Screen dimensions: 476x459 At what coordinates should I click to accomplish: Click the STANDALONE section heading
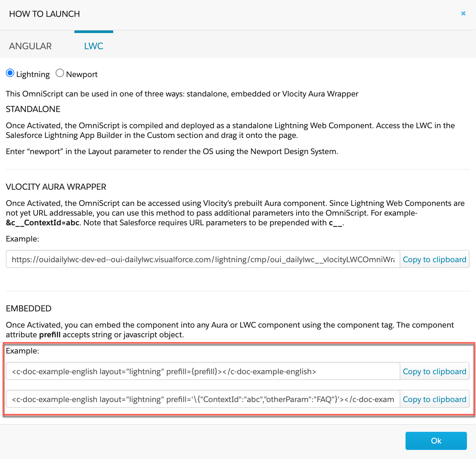click(33, 109)
